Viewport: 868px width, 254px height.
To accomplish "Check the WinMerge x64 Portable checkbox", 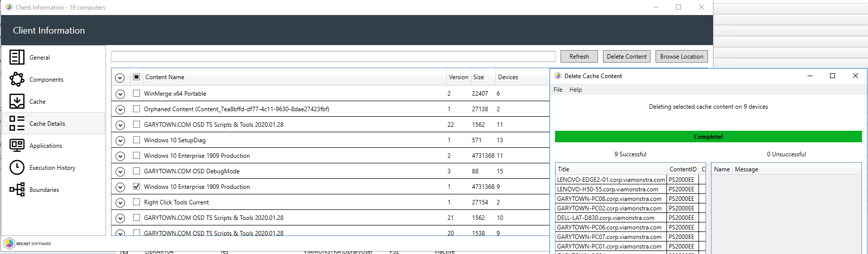I will click(136, 93).
